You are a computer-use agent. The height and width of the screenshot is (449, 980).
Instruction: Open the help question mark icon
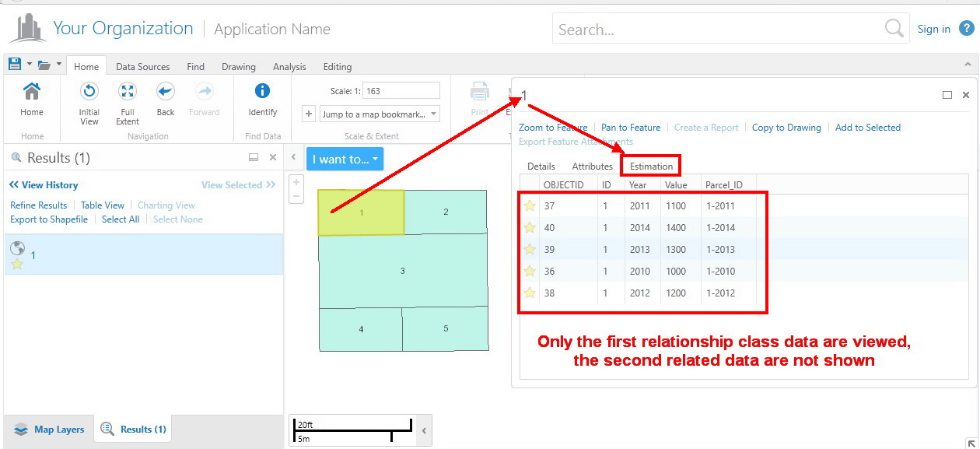coord(966,29)
